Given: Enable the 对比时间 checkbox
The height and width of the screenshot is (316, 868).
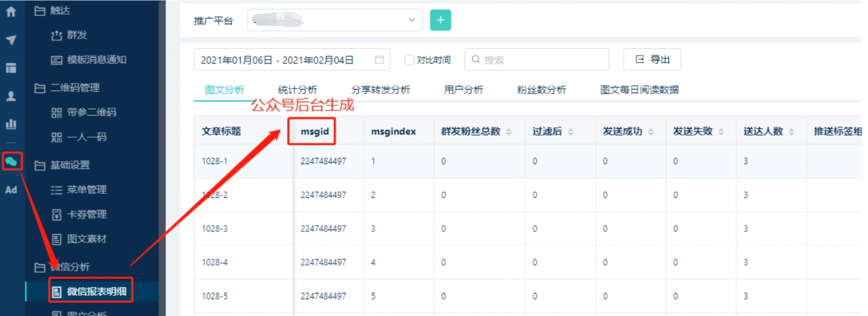Looking at the screenshot, I should [409, 60].
